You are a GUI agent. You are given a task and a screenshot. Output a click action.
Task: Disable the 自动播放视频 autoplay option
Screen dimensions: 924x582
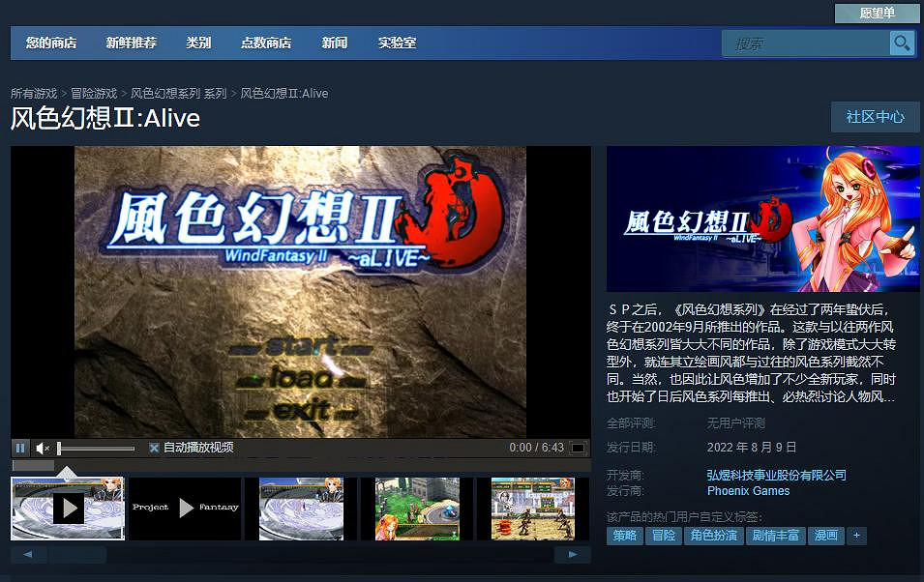pyautogui.click(x=154, y=447)
